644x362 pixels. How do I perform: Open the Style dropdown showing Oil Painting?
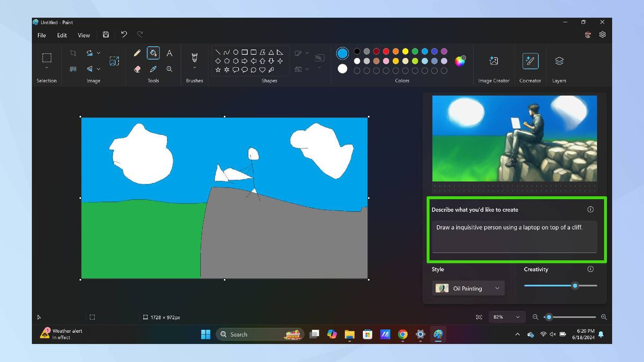tap(468, 288)
